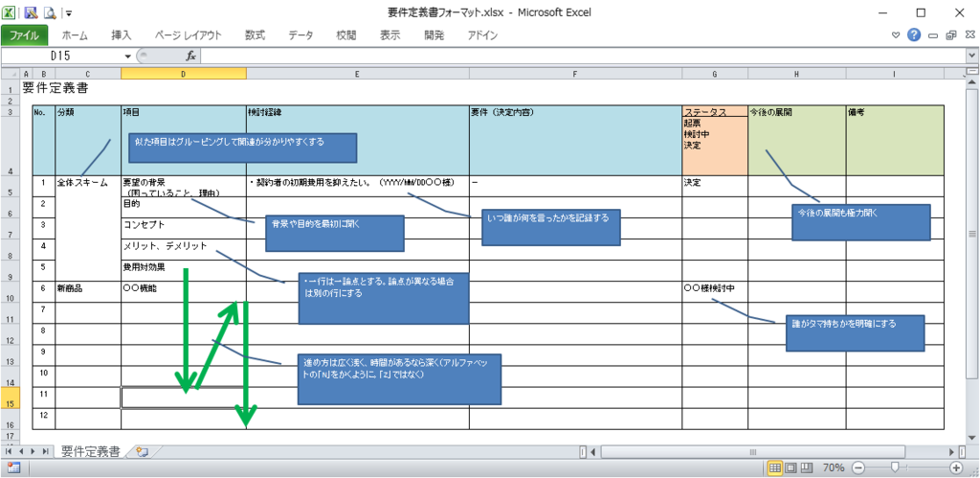Click the 決定 status cell in row 5
980x478 pixels.
714,187
